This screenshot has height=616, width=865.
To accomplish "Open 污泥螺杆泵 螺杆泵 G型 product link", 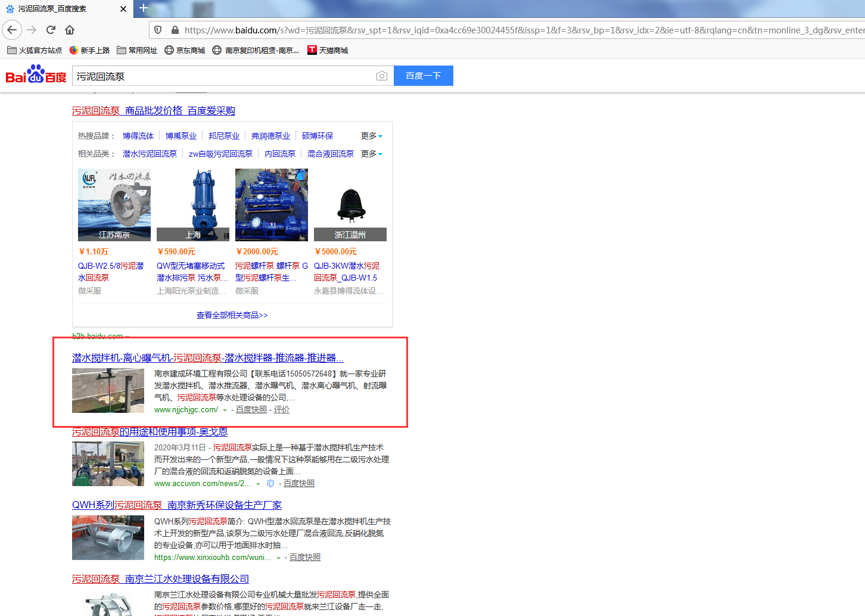I will point(272,272).
